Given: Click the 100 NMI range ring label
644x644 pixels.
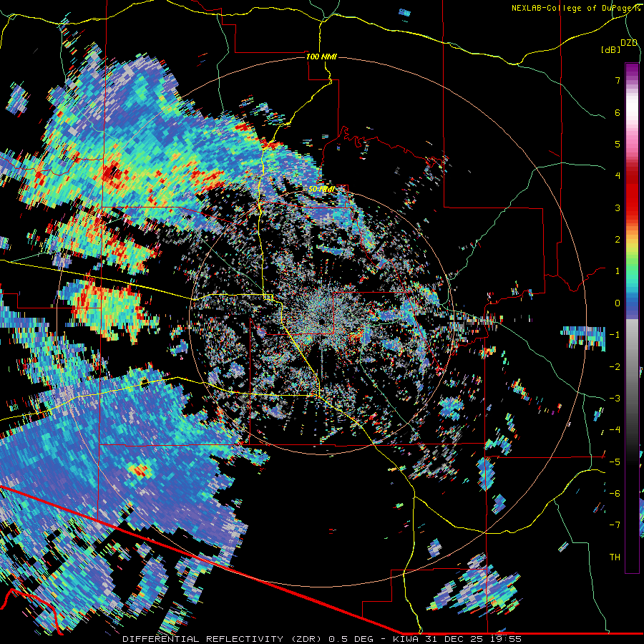Looking at the screenshot, I should coord(321,57).
